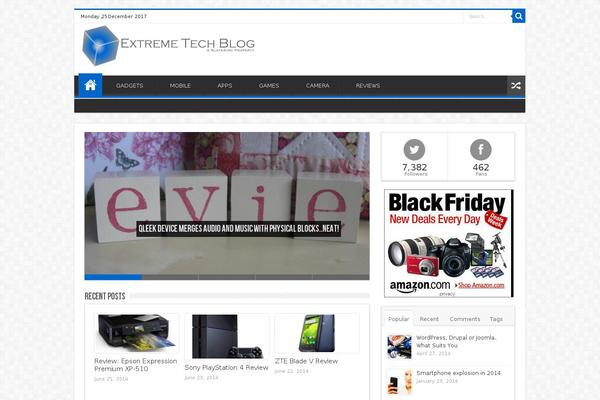Click the April 27, 2014 post date
The image size is (600, 400).
(x=433, y=353)
